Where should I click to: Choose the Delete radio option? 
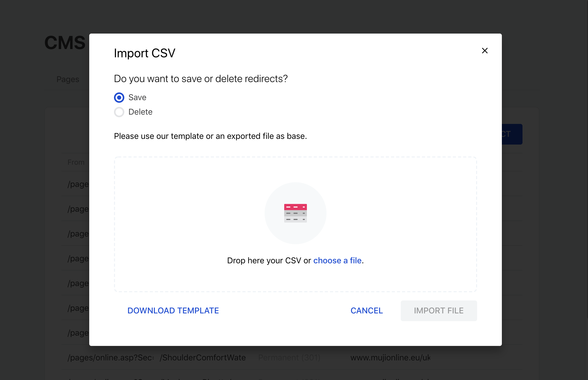[x=119, y=112]
